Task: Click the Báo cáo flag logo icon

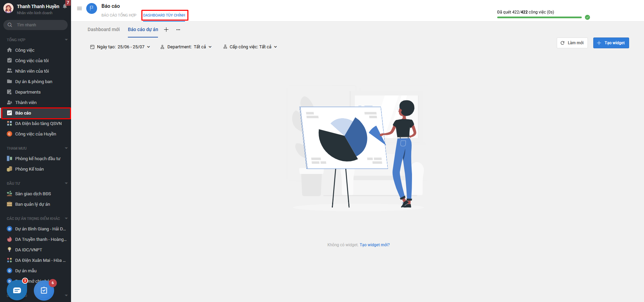Action: [92, 8]
